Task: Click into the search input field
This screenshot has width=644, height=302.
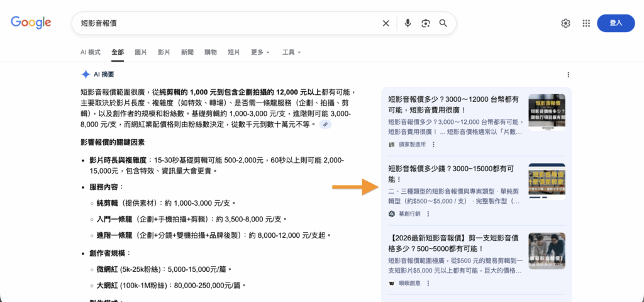Action: tap(226, 23)
